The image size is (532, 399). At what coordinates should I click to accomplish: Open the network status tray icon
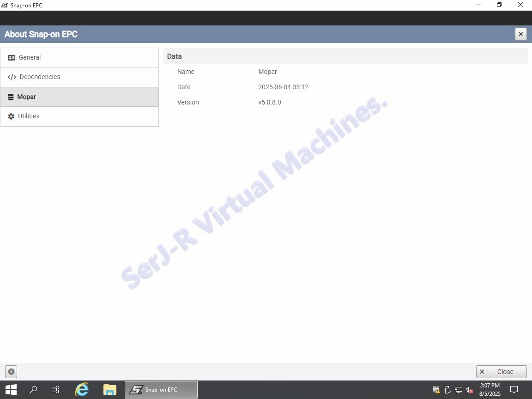[458, 390]
